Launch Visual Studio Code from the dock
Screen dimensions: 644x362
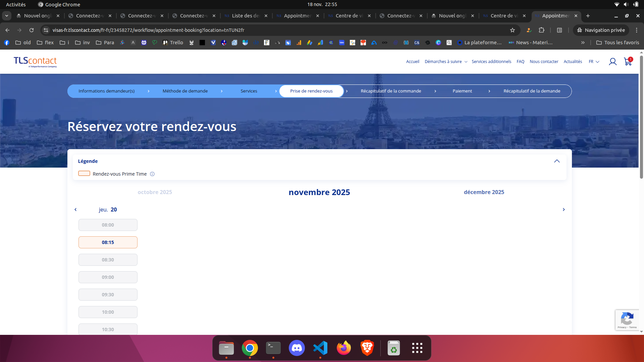point(320,348)
